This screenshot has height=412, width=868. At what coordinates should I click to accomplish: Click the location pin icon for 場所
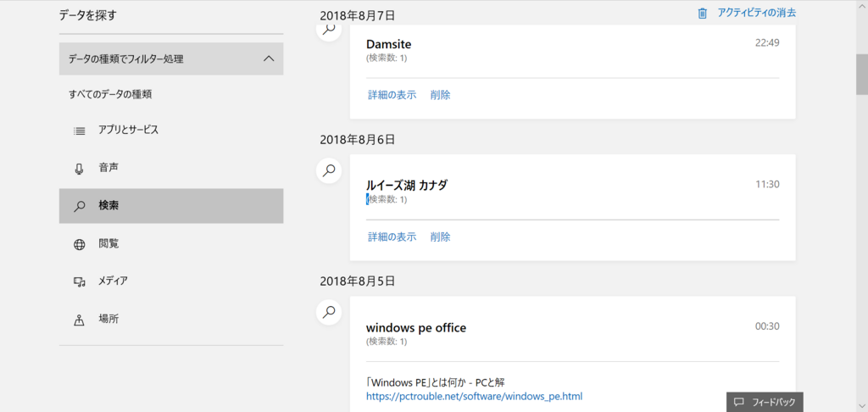click(79, 320)
